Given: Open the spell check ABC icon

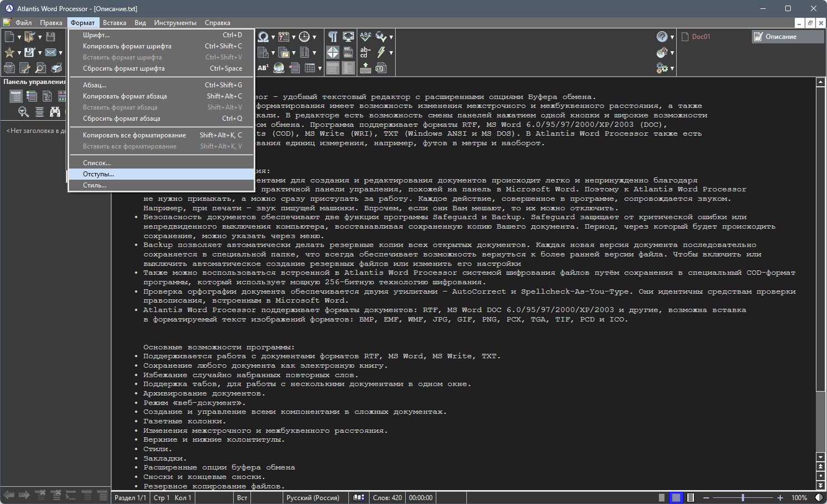Looking at the screenshot, I should [x=365, y=37].
